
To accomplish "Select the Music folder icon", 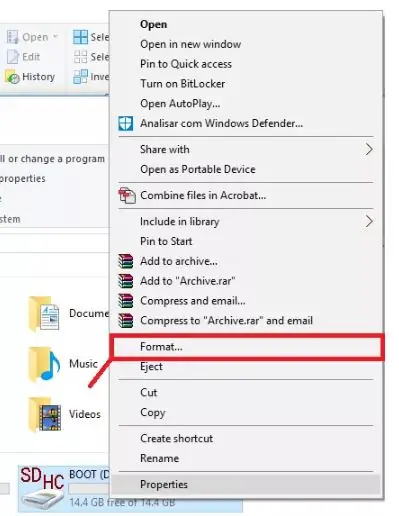I will 44,364.
